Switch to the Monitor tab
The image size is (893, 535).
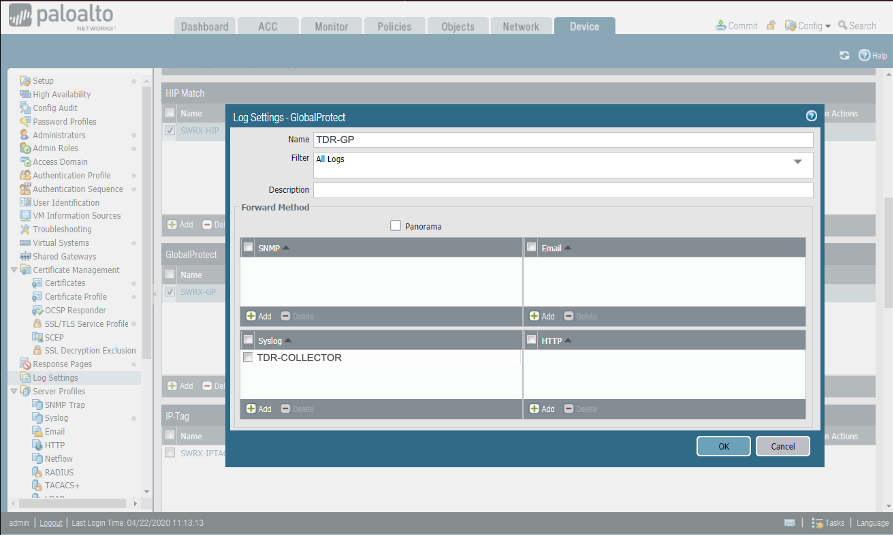tap(331, 26)
